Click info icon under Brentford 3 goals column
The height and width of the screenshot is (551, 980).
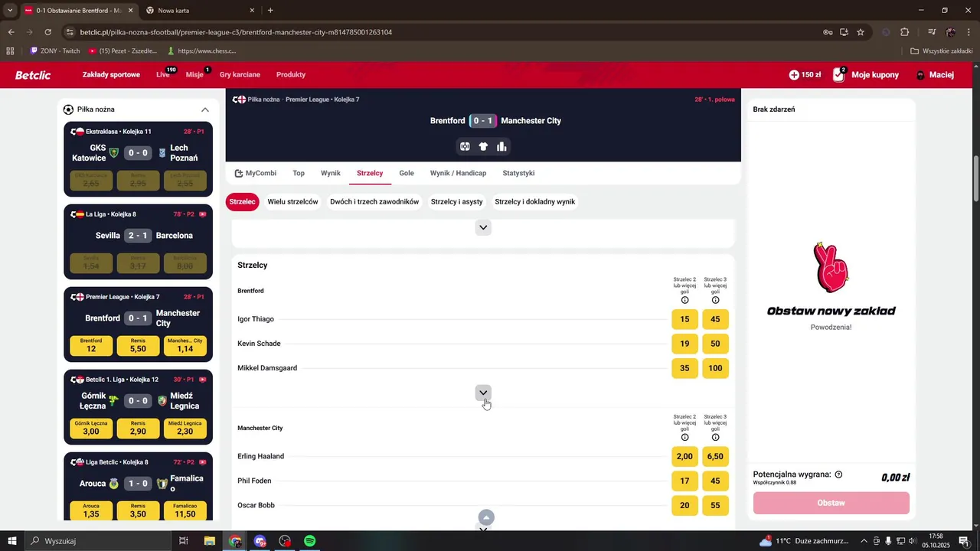point(715,300)
